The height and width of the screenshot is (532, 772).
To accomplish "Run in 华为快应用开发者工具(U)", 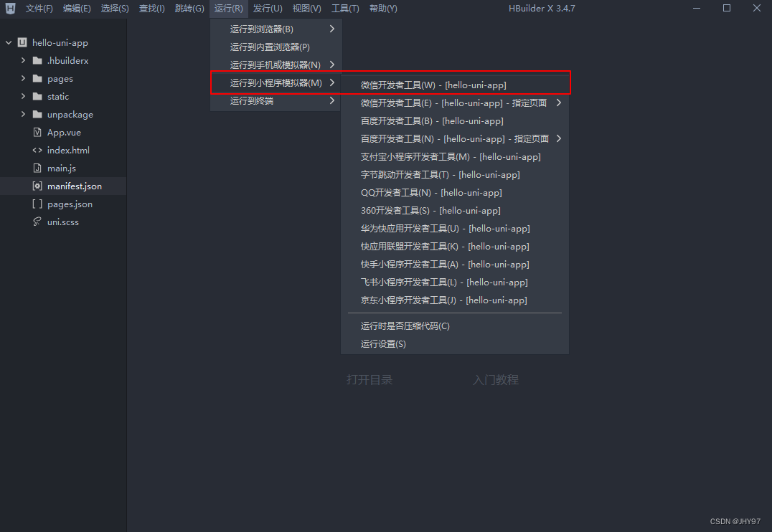I will coord(454,229).
